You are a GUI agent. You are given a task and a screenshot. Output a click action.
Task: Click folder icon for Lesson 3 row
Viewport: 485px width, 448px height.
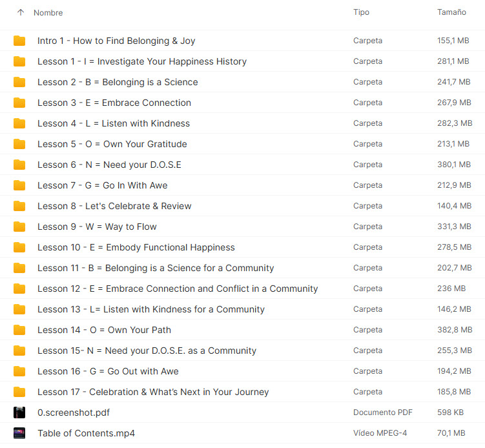(19, 103)
